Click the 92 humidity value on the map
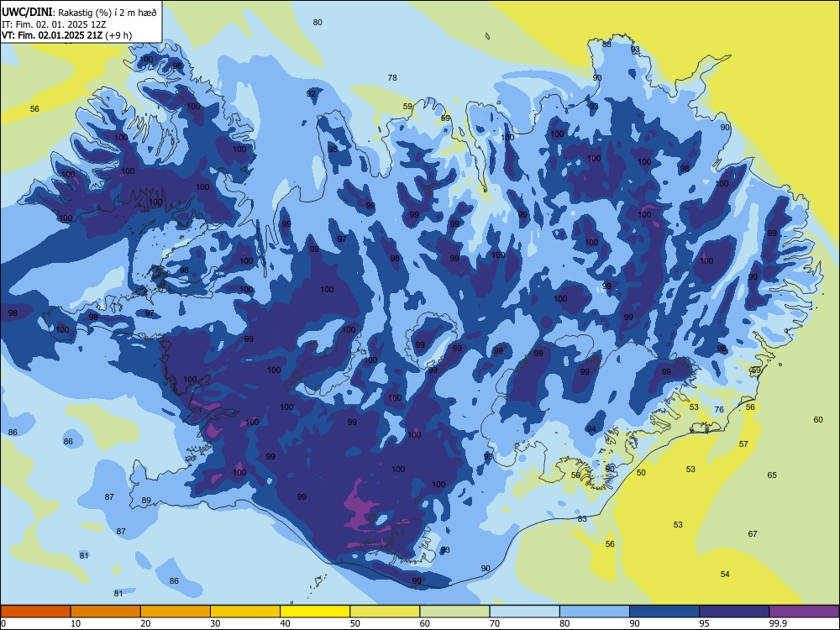The image size is (840, 630). coord(311,94)
